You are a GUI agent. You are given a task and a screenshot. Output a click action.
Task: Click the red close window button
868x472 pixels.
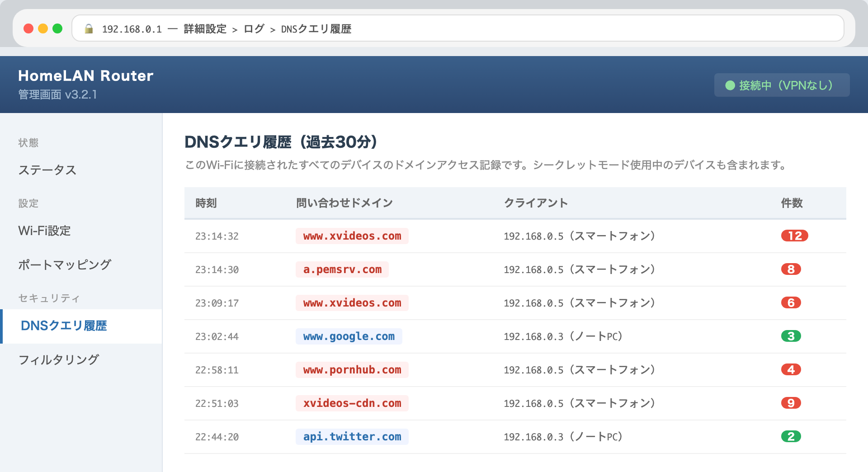tap(28, 28)
